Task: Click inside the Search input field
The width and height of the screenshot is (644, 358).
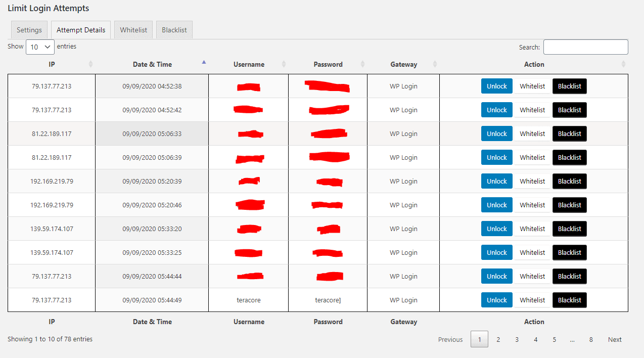Action: coord(585,47)
